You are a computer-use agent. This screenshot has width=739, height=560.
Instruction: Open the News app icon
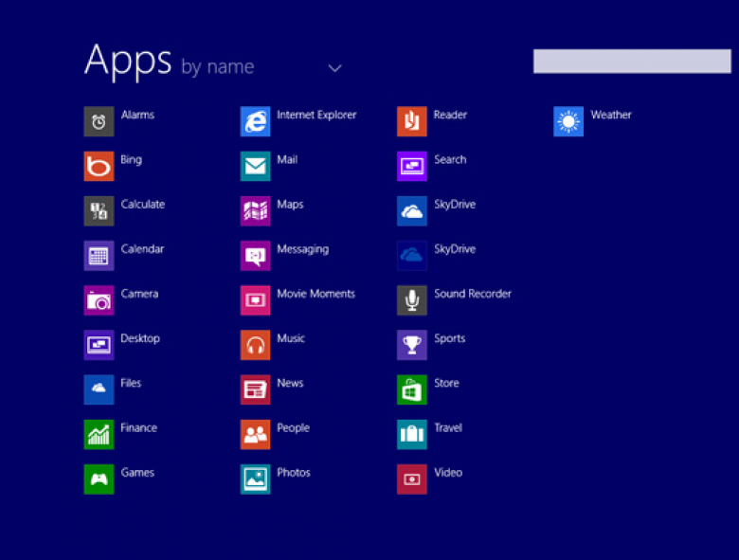[x=256, y=389]
